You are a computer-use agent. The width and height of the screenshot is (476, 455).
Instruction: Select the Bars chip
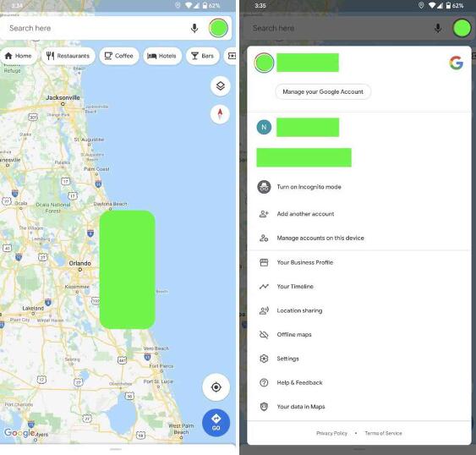tap(202, 56)
